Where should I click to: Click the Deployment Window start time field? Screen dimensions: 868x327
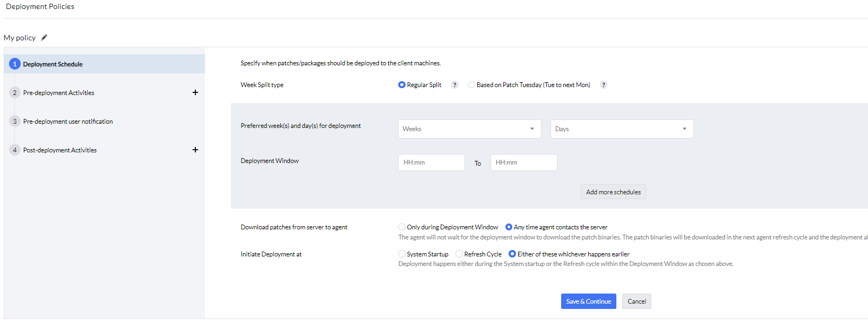[x=431, y=162]
